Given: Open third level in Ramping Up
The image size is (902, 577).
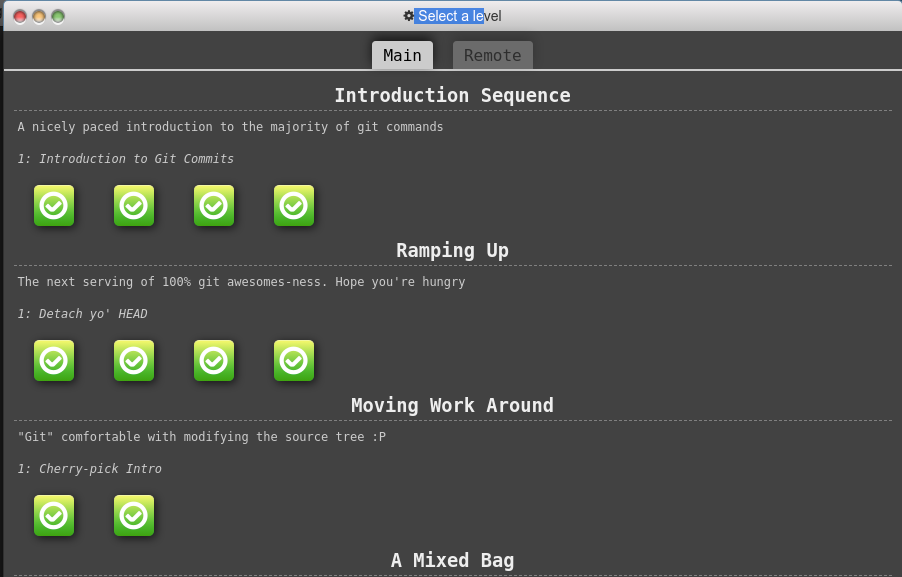Looking at the screenshot, I should [214, 361].
